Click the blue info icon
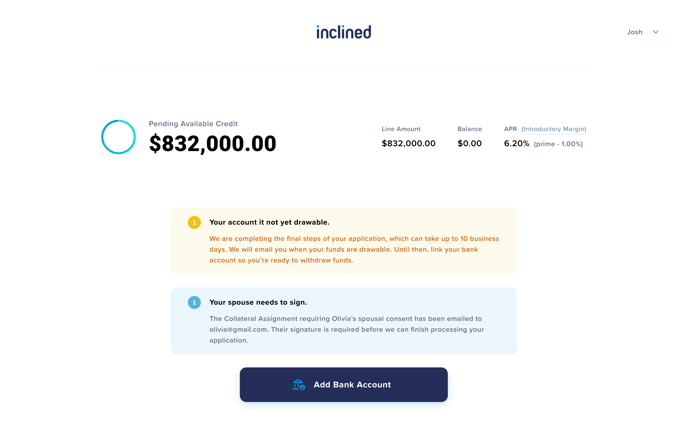 tap(194, 302)
